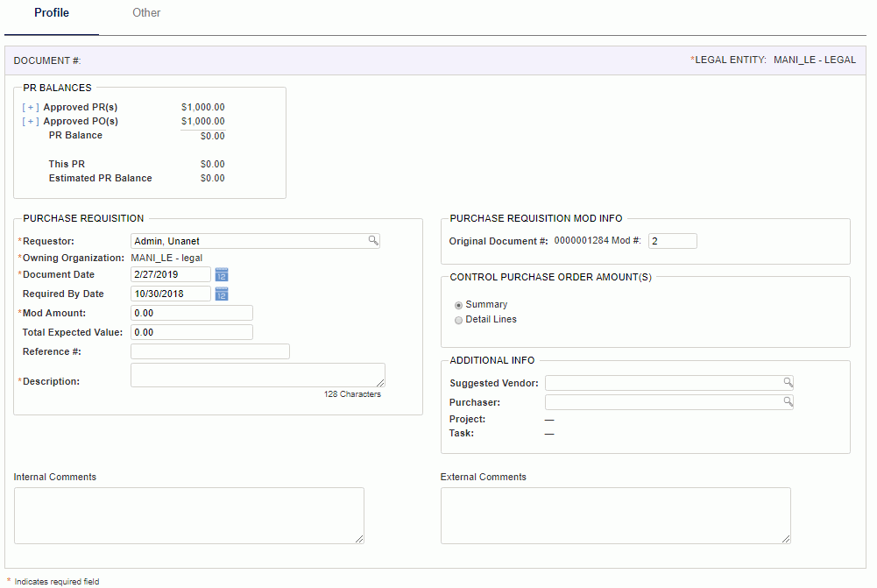Open the Requestor lookup magnifier icon
877x588 pixels.
pos(373,241)
